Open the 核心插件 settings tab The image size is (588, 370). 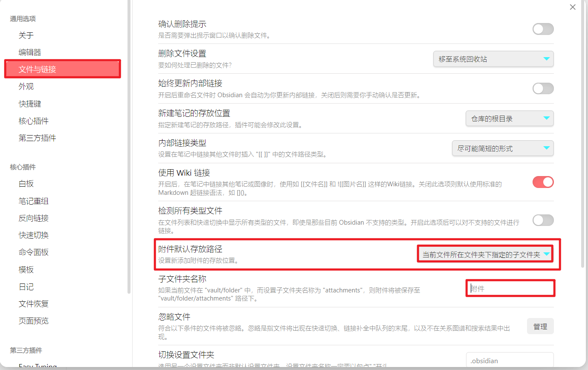(33, 121)
